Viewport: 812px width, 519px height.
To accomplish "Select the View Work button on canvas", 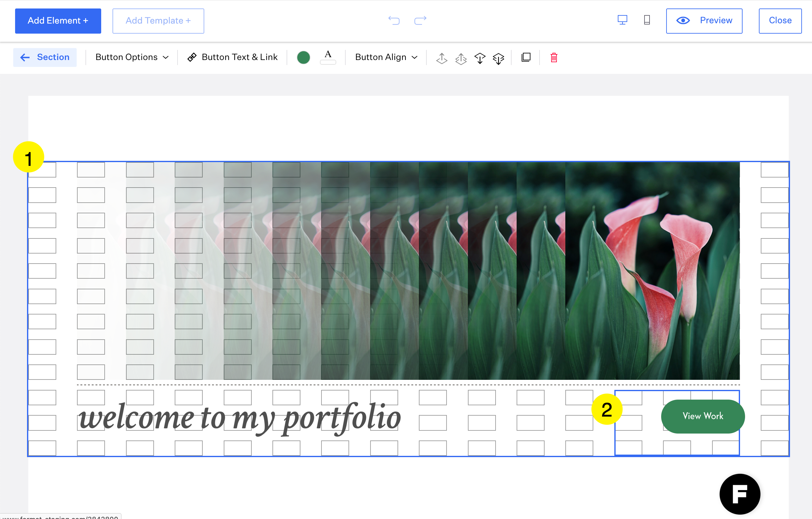I will click(702, 416).
